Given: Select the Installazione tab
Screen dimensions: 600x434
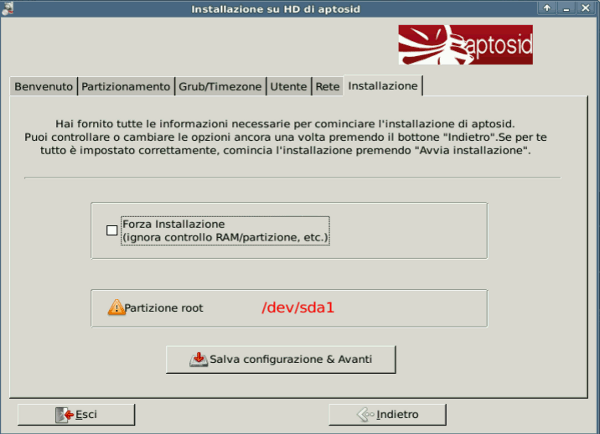Looking at the screenshot, I should coord(383,86).
